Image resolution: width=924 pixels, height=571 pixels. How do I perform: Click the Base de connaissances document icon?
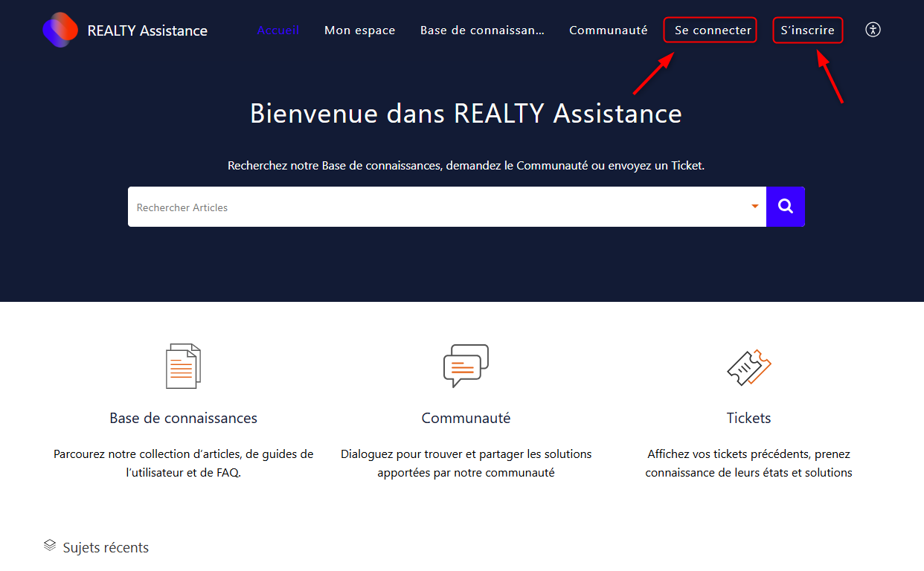pyautogui.click(x=183, y=366)
